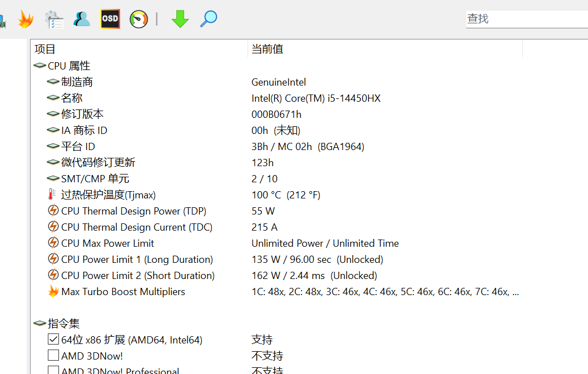588x374 pixels.
Task: Click the 00h (未知) value
Action: click(276, 131)
